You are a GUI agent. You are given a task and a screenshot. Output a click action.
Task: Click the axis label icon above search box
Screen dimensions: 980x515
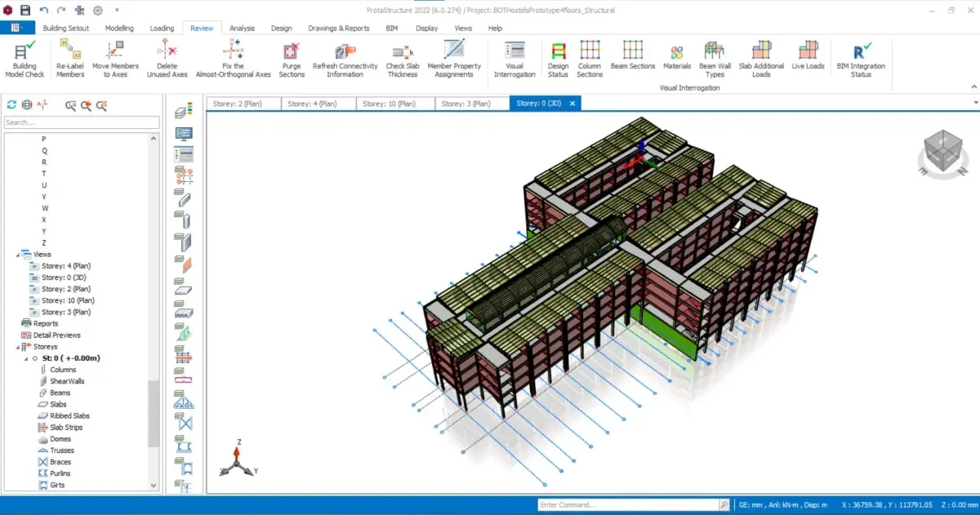click(x=43, y=104)
